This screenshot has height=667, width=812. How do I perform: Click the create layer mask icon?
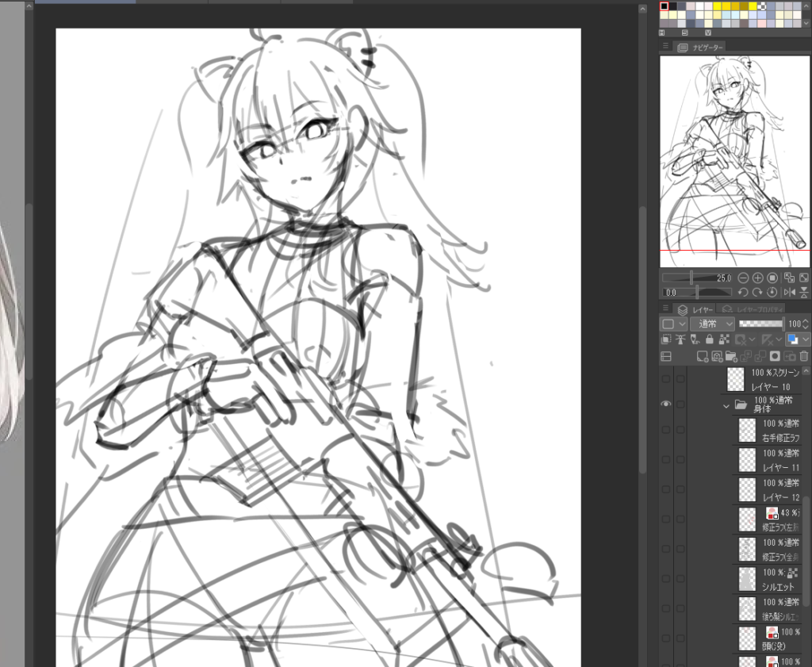[x=775, y=357]
